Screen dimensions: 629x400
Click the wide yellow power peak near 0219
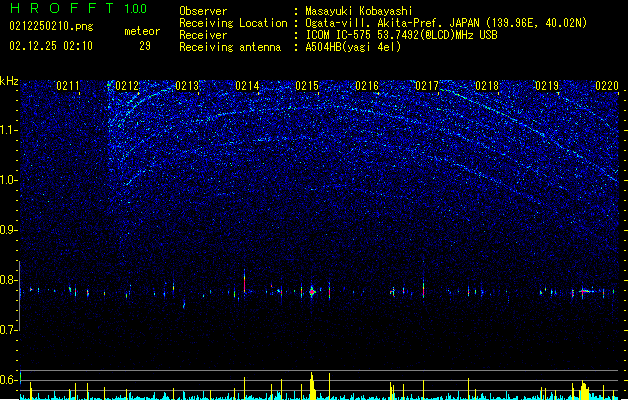(584, 390)
